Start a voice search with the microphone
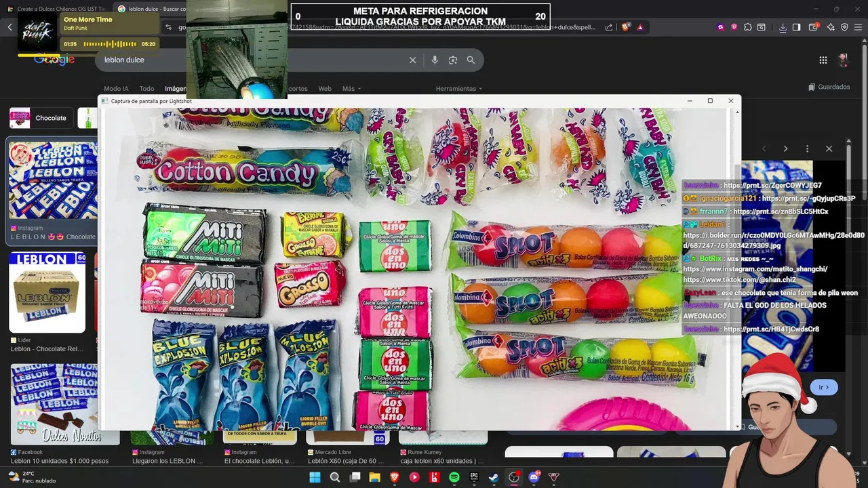The image size is (868, 488). tap(435, 60)
